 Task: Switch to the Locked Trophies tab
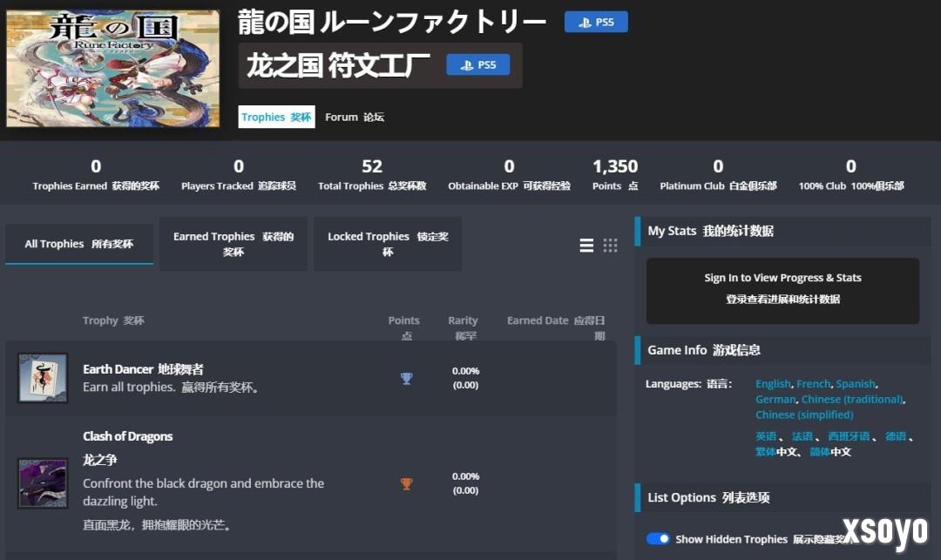click(387, 243)
